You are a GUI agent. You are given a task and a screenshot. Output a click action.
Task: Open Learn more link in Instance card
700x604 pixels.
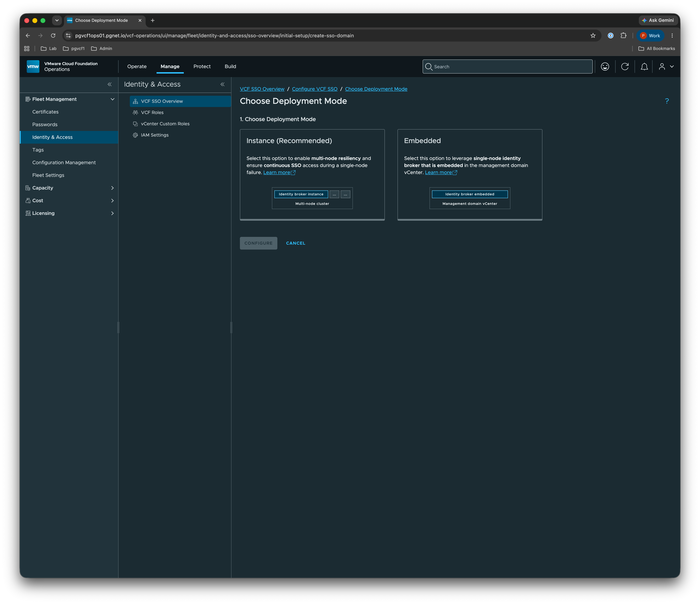tap(279, 172)
